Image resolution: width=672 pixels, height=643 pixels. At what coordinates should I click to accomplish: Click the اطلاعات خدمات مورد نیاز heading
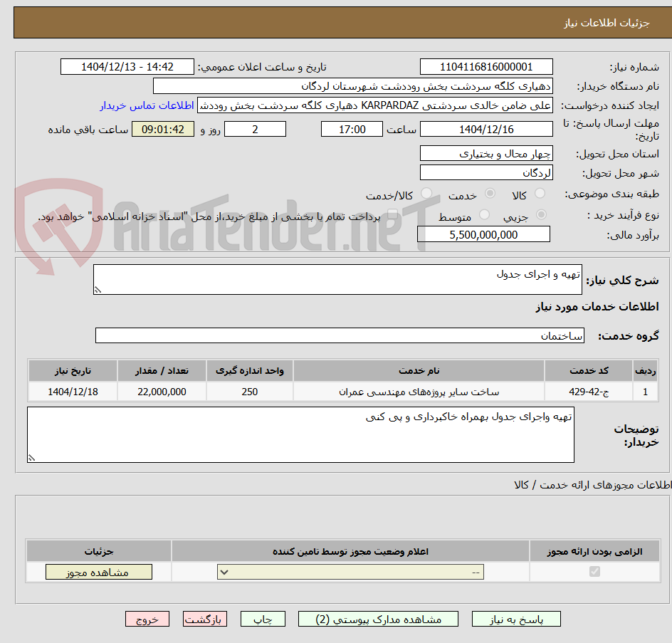pos(597,307)
